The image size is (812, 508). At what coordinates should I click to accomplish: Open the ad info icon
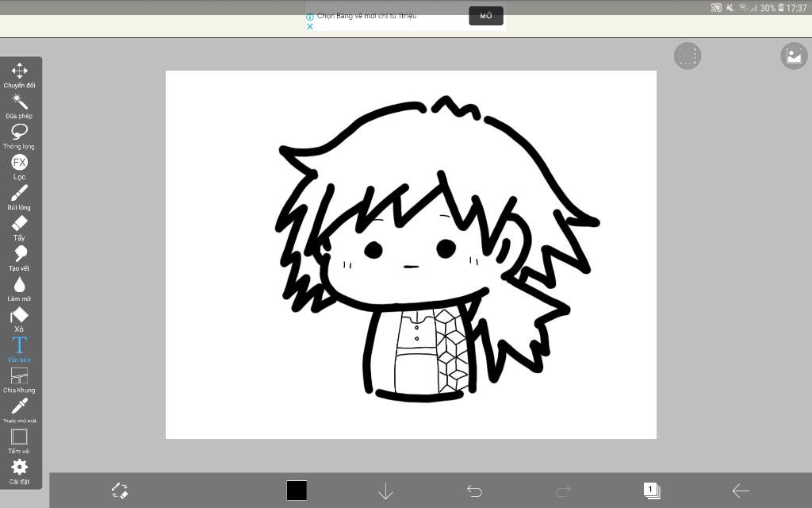tap(310, 17)
